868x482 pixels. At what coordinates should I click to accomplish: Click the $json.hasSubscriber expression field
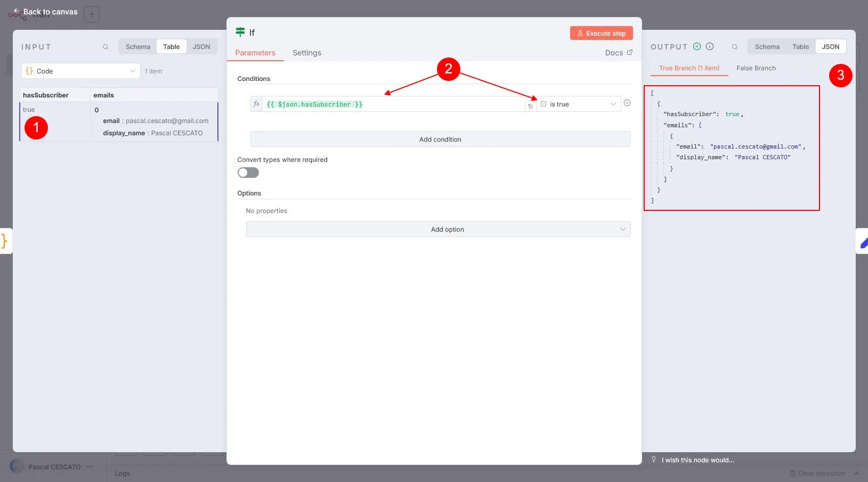(394, 104)
